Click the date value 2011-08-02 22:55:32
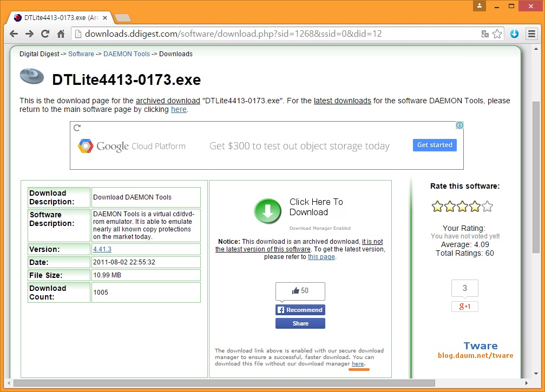This screenshot has height=392, width=545. (x=124, y=262)
